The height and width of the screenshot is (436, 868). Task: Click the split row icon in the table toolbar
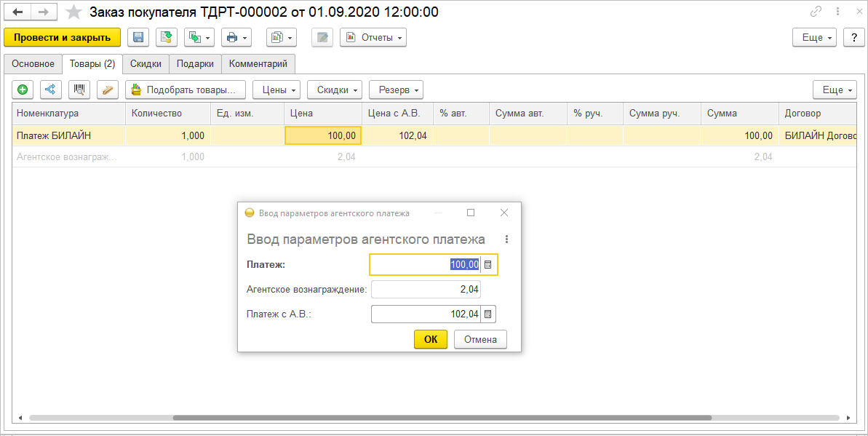(x=51, y=90)
